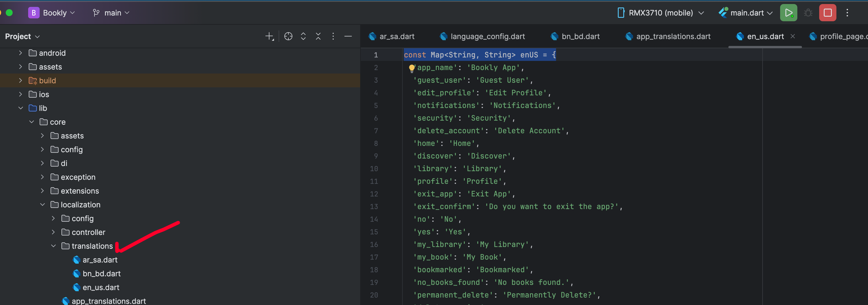Select the di folder
Image resolution: width=868 pixels, height=305 pixels.
point(64,163)
